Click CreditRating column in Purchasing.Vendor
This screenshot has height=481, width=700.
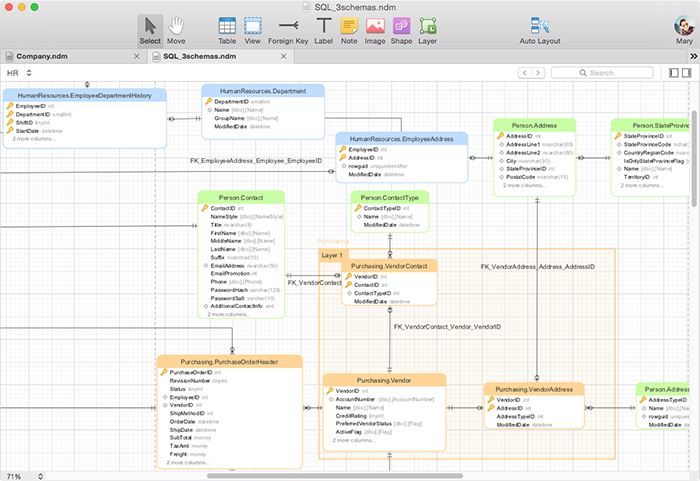pyautogui.click(x=359, y=416)
